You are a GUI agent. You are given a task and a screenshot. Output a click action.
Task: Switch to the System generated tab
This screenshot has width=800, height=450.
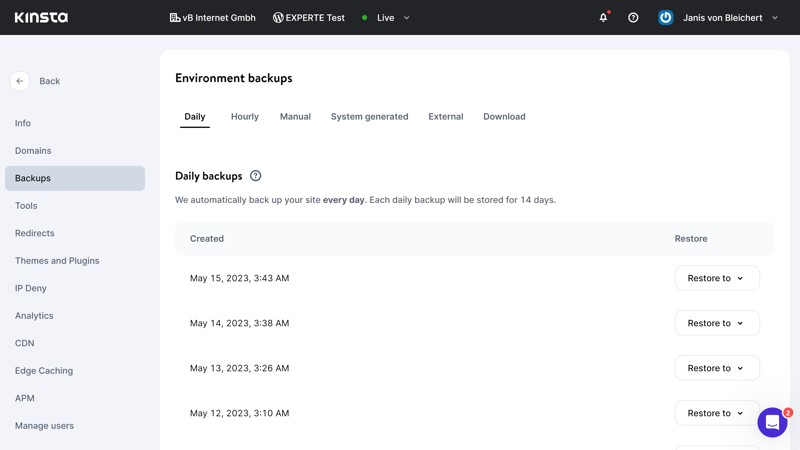[369, 116]
